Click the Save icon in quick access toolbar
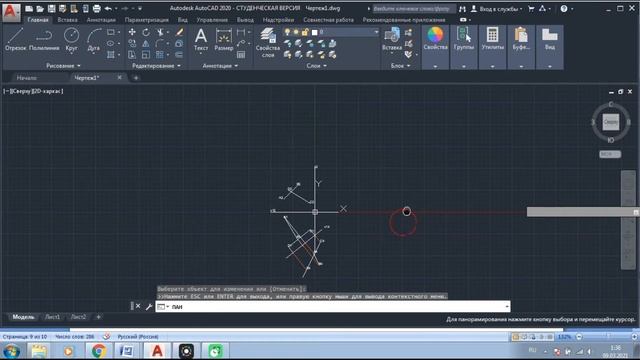The height and width of the screenshot is (360, 640). pyautogui.click(x=51, y=8)
